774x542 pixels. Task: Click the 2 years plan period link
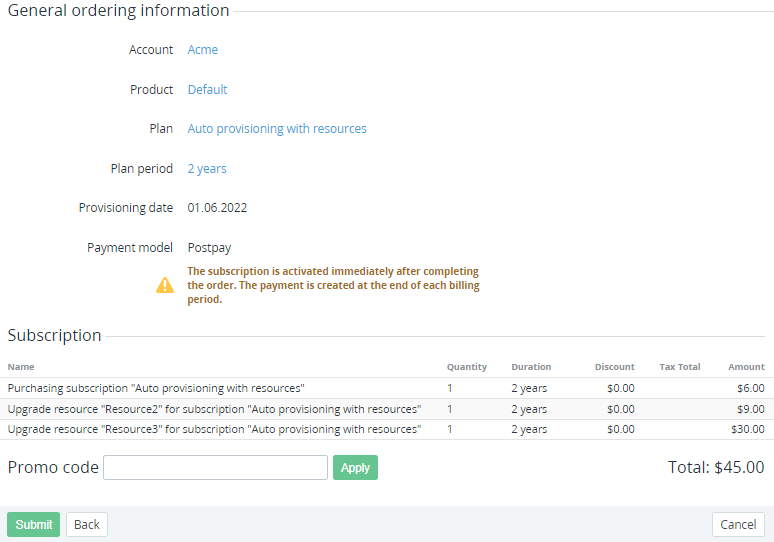coord(207,169)
